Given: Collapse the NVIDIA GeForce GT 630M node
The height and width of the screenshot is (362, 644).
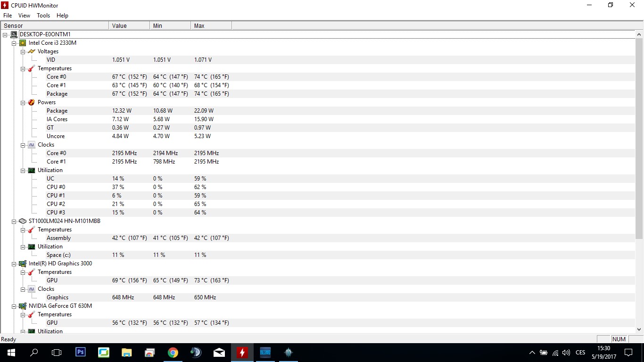Looking at the screenshot, I should (14, 306).
